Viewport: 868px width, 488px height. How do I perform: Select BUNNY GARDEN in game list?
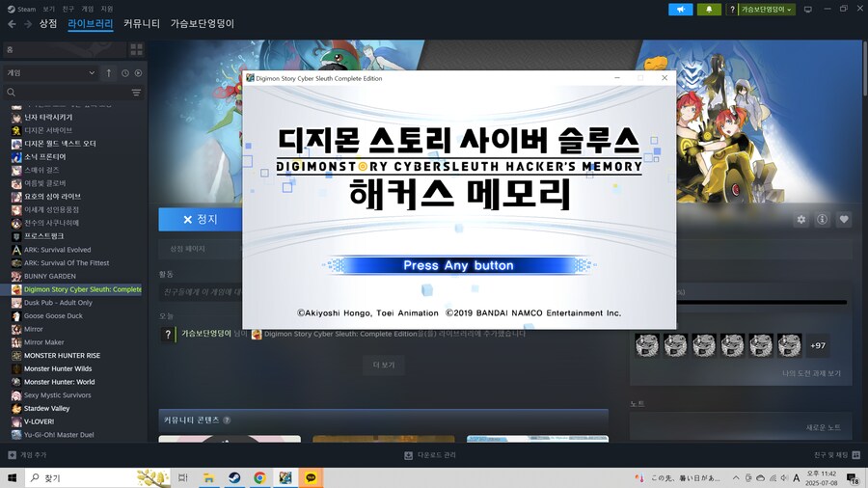coord(50,276)
